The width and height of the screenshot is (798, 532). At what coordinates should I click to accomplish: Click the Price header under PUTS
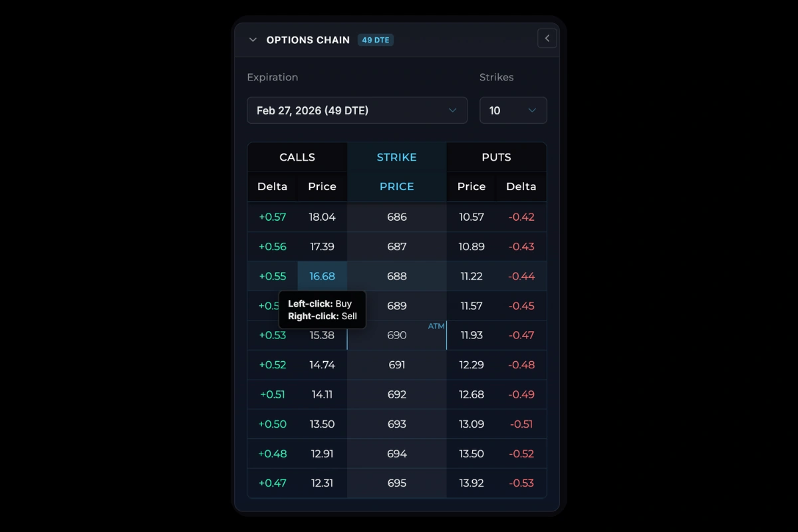click(471, 187)
